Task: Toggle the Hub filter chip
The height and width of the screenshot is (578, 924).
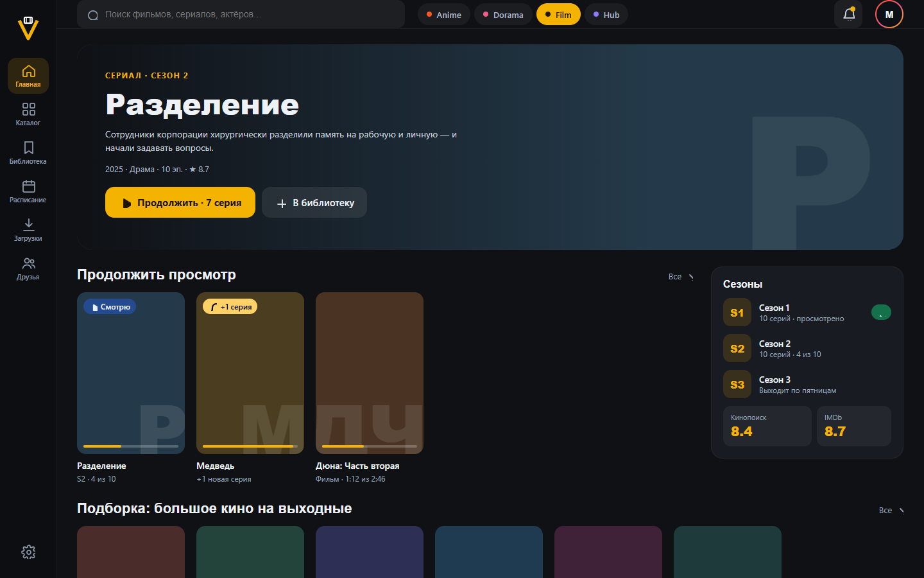Action: 606,15
